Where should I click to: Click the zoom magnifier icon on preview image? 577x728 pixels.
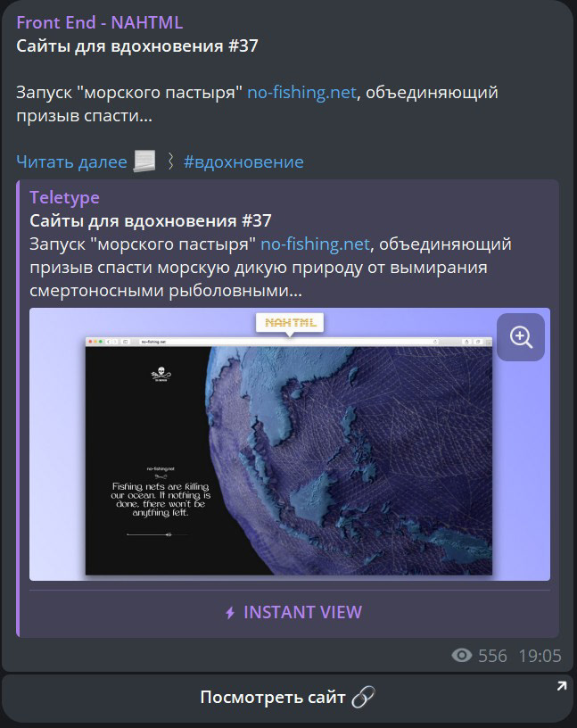tap(520, 337)
